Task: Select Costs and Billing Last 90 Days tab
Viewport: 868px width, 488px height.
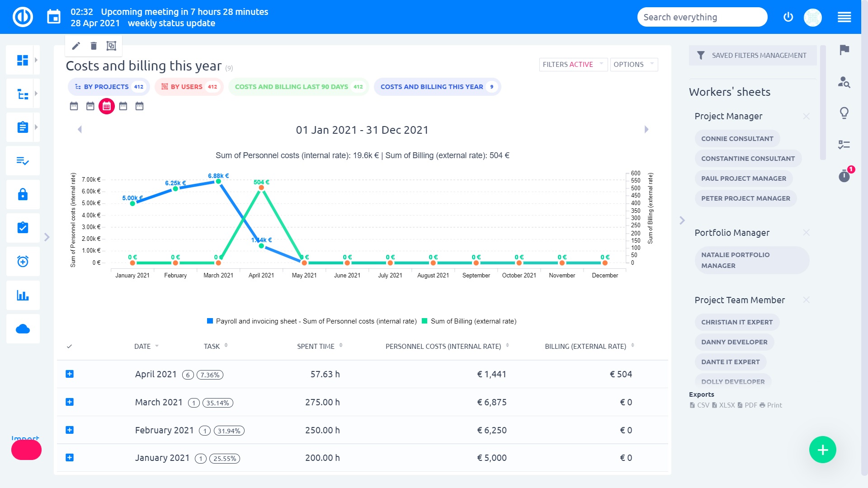Action: coord(298,87)
